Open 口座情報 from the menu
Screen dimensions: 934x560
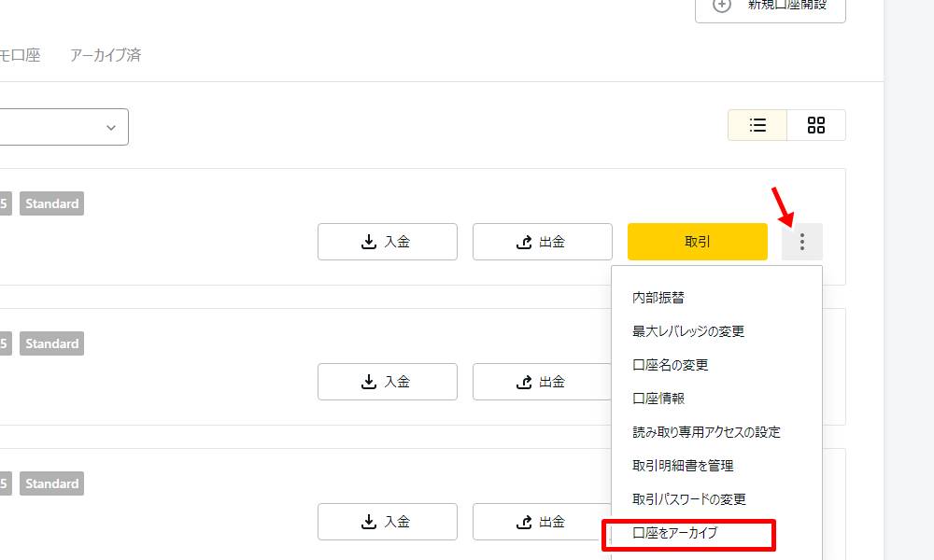coord(658,399)
